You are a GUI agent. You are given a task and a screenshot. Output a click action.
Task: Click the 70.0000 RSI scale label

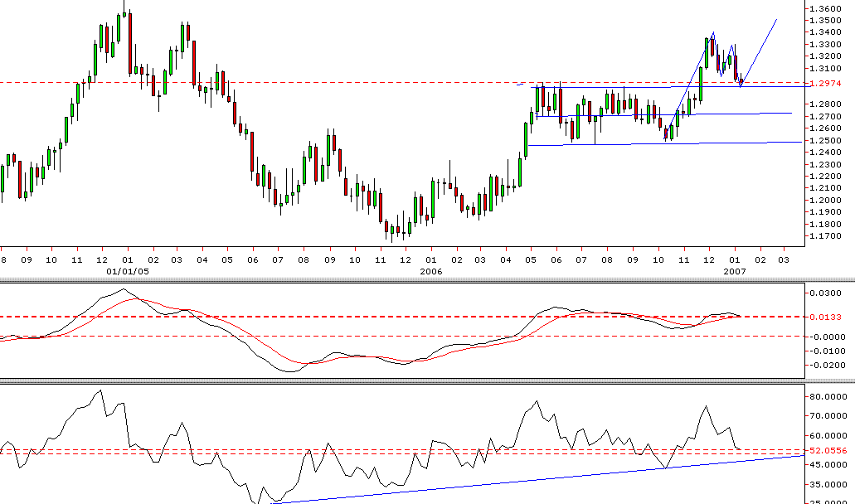coord(828,416)
